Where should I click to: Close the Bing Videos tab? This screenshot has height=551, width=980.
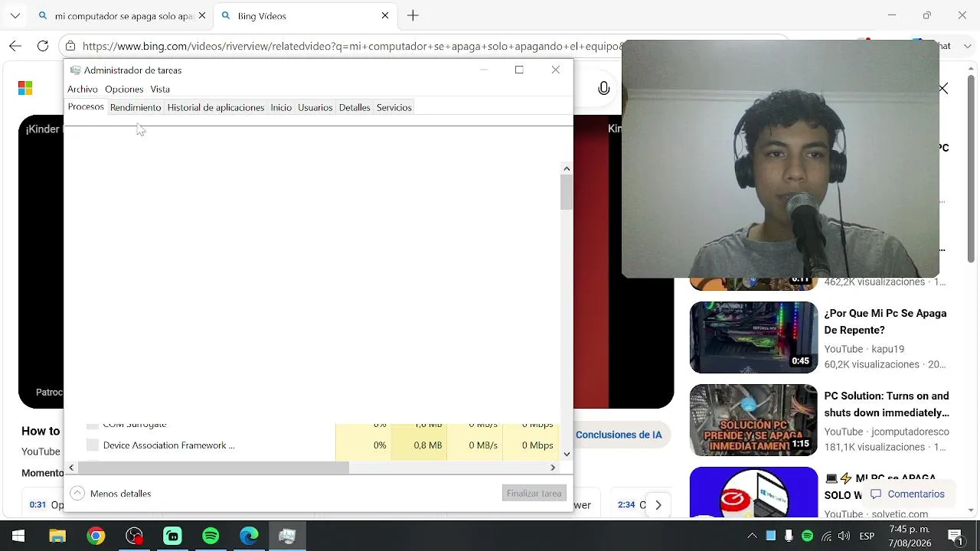click(x=385, y=15)
